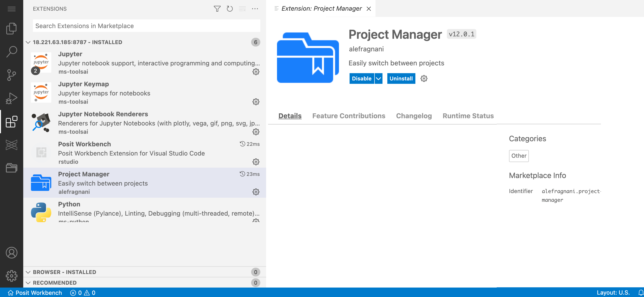
Task: Select the Project Manager extension row
Action: pyautogui.click(x=144, y=183)
